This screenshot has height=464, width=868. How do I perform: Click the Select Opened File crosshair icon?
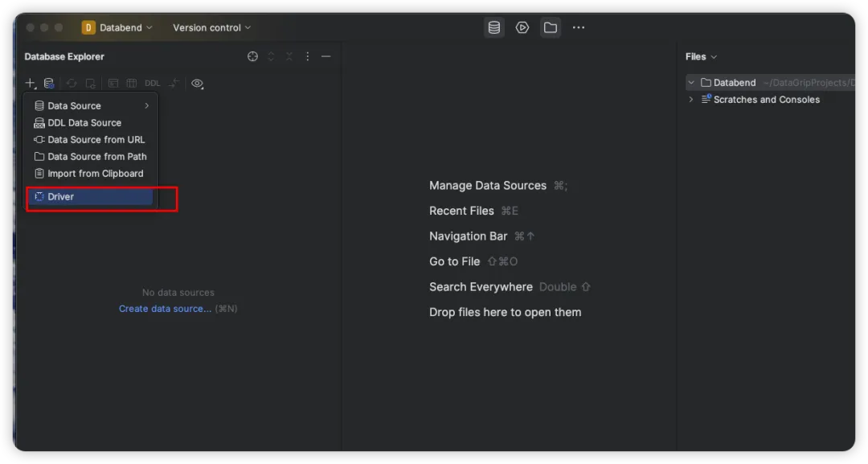click(252, 56)
